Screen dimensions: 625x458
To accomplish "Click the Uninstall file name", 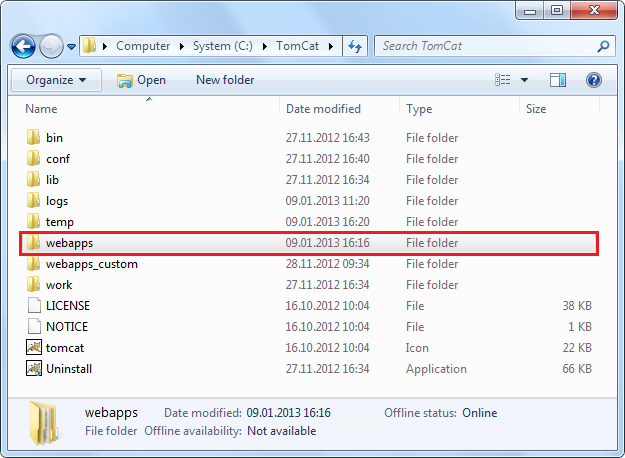I will pyautogui.click(x=69, y=369).
